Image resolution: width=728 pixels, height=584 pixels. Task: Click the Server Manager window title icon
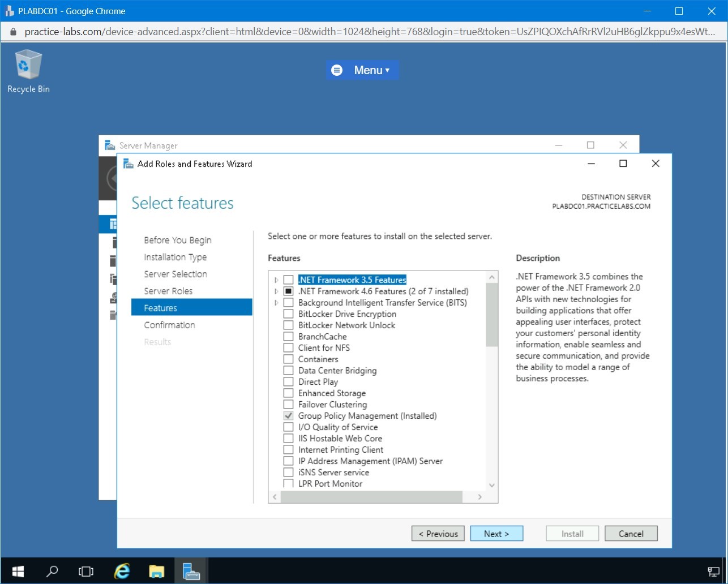click(x=110, y=145)
